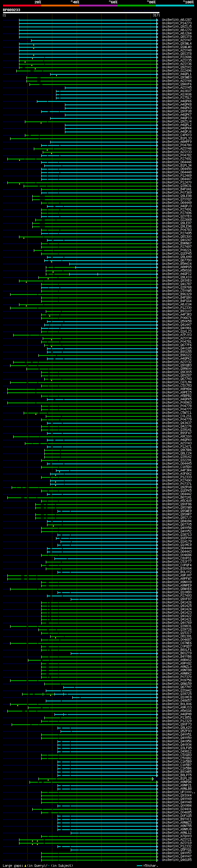Click hit label UniRef100_Q00984

(x=176, y=806)
